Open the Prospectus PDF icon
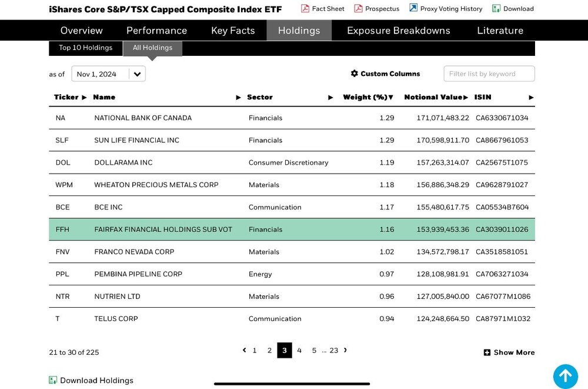Screen dimensions: 588x389 [x=358, y=9]
